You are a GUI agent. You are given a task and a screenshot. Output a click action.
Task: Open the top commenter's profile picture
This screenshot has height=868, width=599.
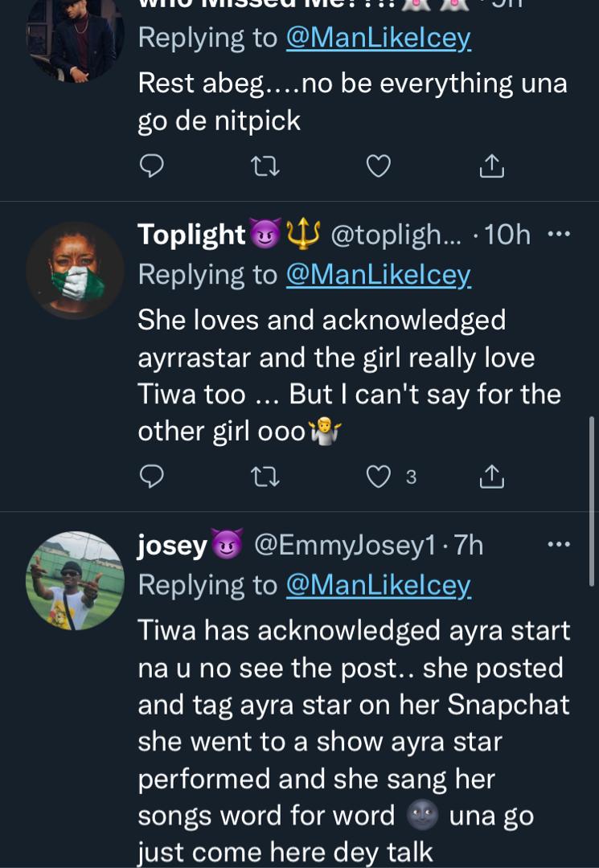point(75,36)
